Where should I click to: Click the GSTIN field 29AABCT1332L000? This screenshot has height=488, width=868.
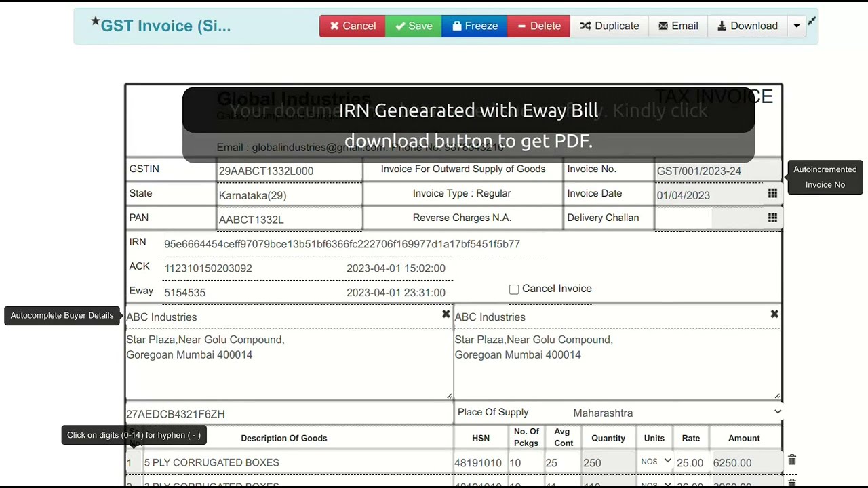coord(290,171)
